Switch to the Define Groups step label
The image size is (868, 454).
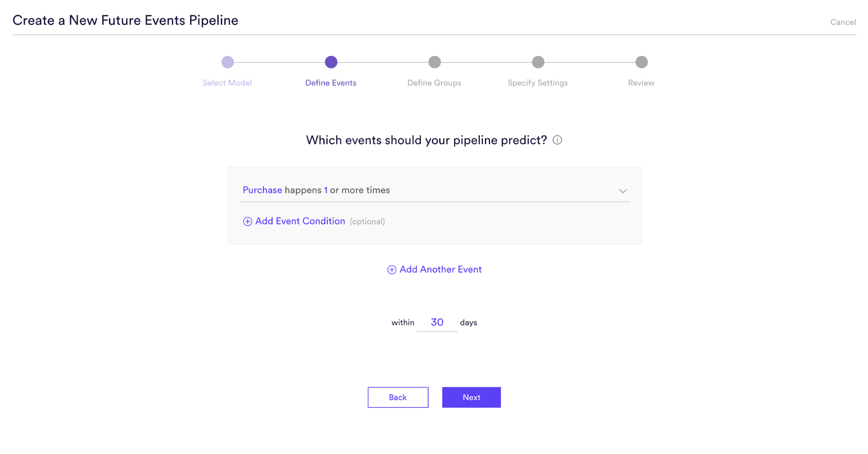(x=434, y=82)
